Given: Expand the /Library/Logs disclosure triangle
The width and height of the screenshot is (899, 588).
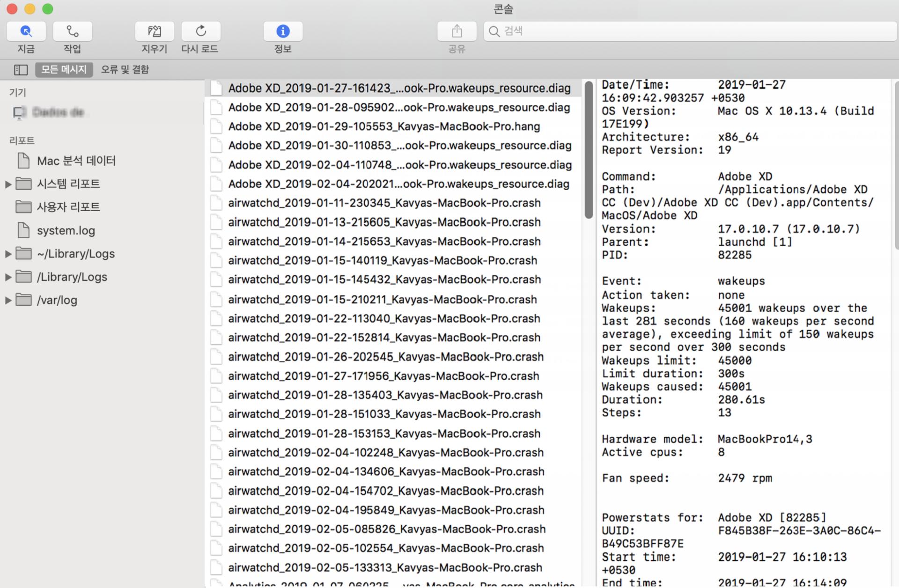Looking at the screenshot, I should [8, 277].
